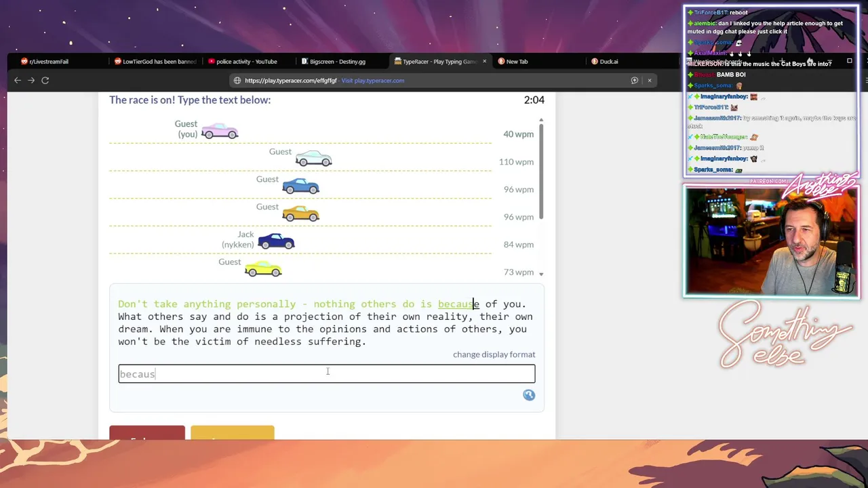868x488 pixels.
Task: Click the streamer webcam video
Action: (772, 241)
